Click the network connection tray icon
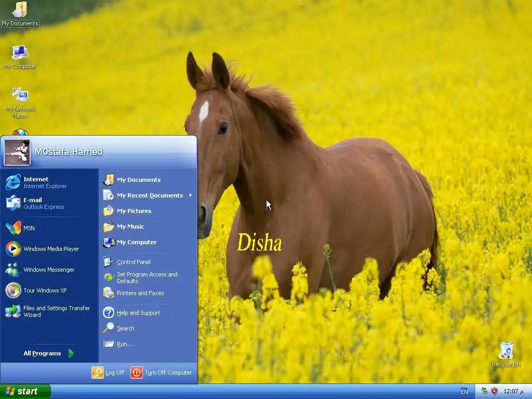The width and height of the screenshot is (532, 399). [x=485, y=391]
